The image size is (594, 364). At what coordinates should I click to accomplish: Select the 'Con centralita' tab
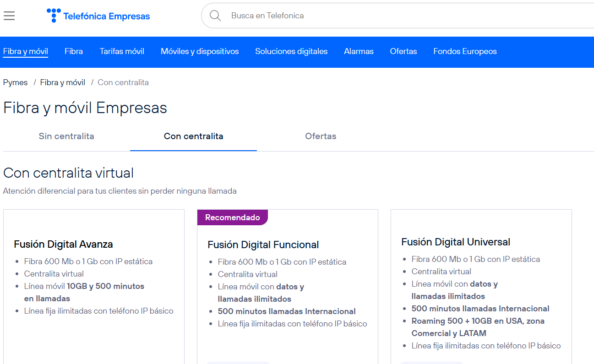pos(194,136)
